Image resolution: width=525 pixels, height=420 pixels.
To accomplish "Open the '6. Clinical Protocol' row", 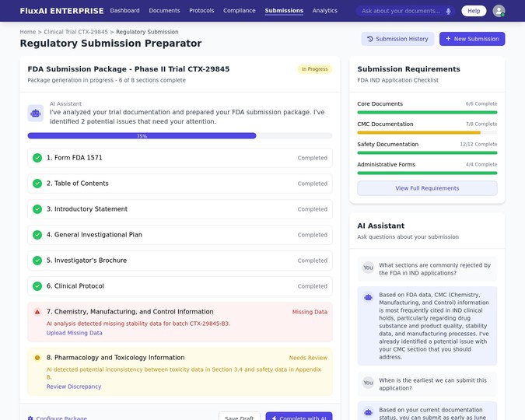I will click(180, 286).
